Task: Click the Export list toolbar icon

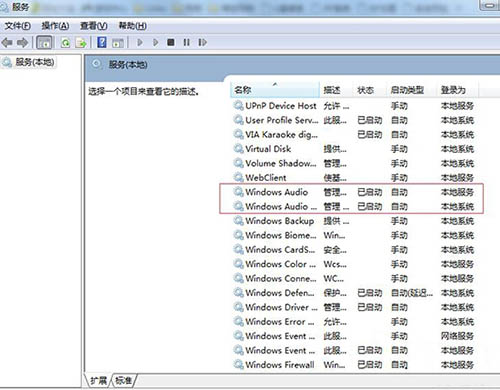Action: [x=81, y=42]
